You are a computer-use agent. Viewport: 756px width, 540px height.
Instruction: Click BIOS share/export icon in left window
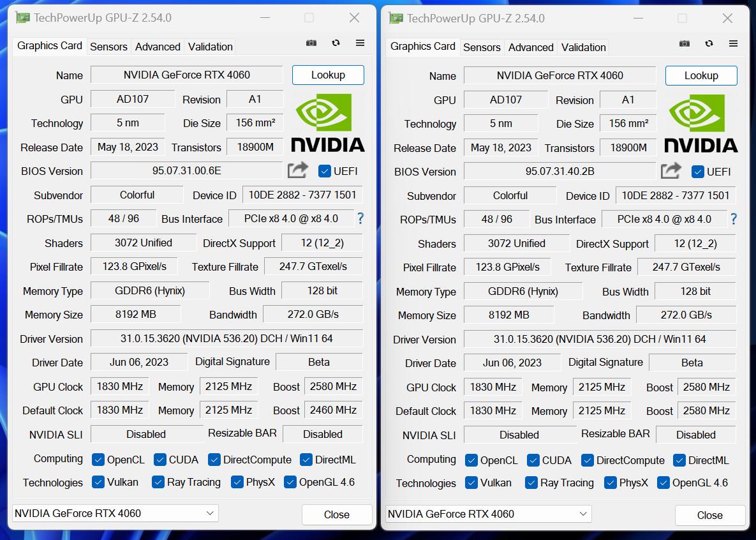point(297,170)
